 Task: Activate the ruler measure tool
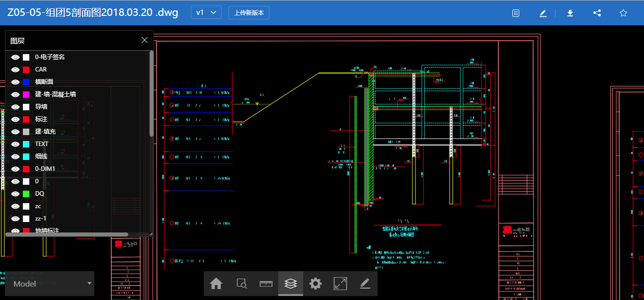click(x=266, y=284)
